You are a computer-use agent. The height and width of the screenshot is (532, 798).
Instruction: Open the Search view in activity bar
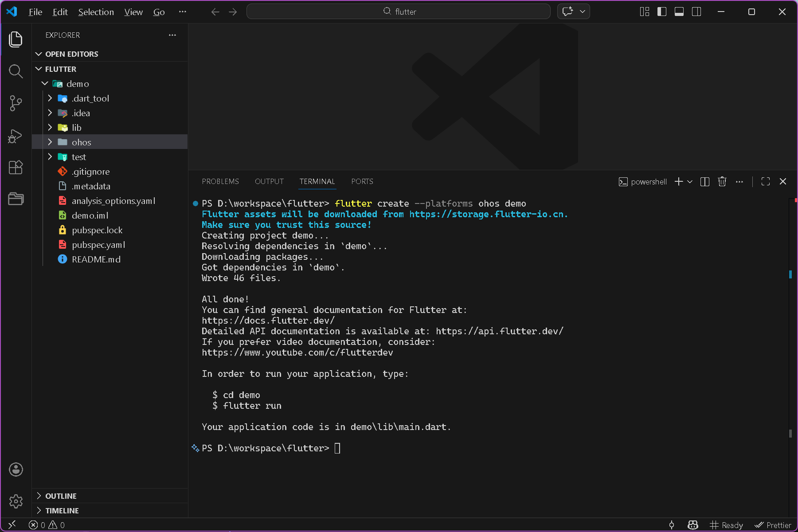[16, 71]
